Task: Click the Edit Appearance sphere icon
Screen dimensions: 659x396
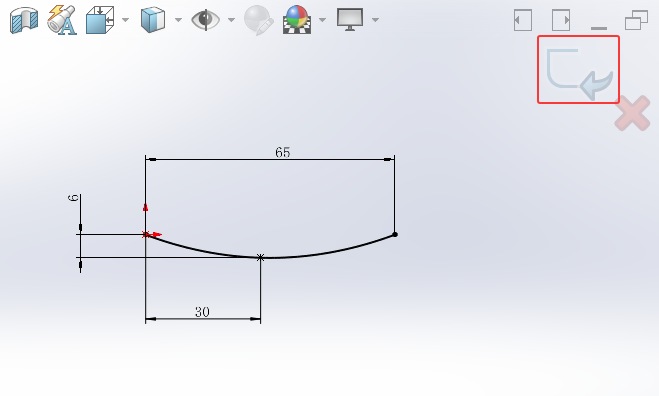Action: click(x=258, y=20)
